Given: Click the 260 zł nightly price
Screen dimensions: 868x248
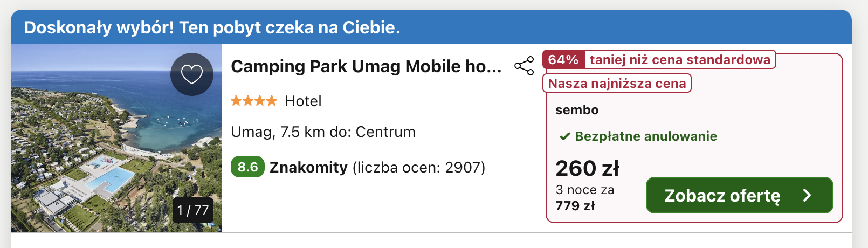Looking at the screenshot, I should click(x=587, y=168).
